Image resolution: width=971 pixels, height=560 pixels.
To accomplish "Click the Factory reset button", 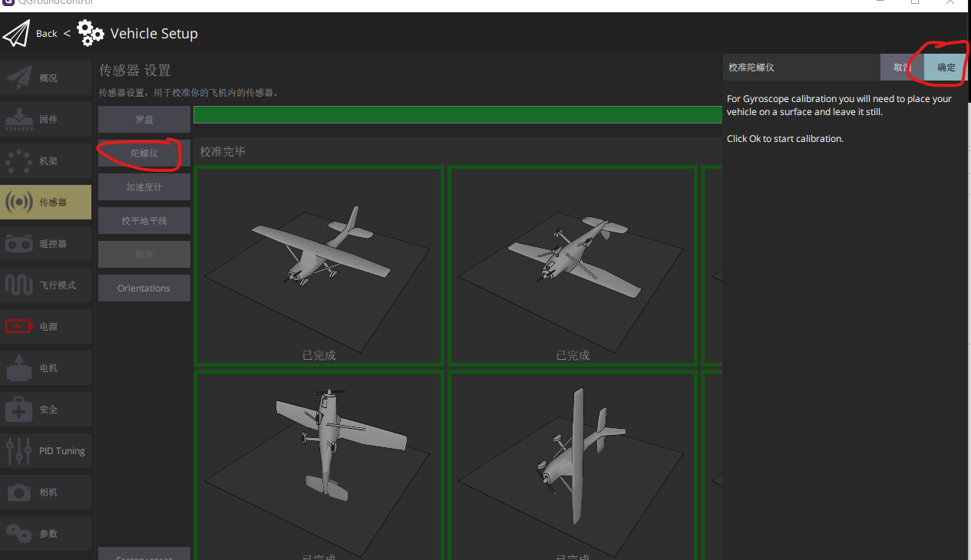I will click(x=144, y=554).
